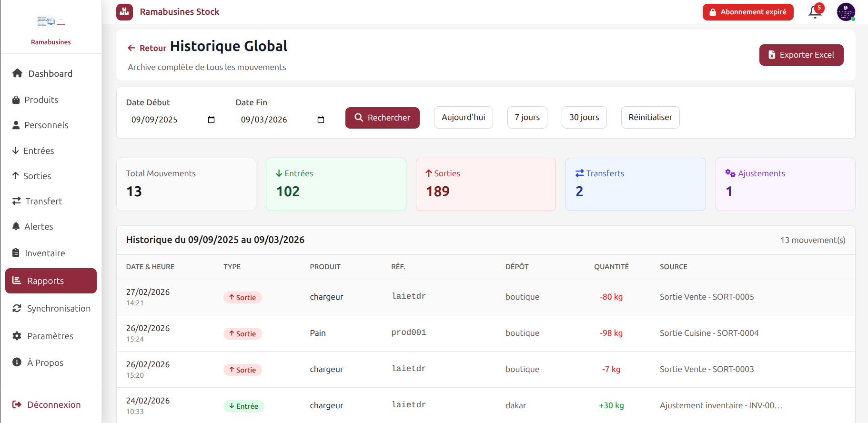Click the Ramabusines company logo thumbnail
The width and height of the screenshot is (868, 423).
coord(50,21)
